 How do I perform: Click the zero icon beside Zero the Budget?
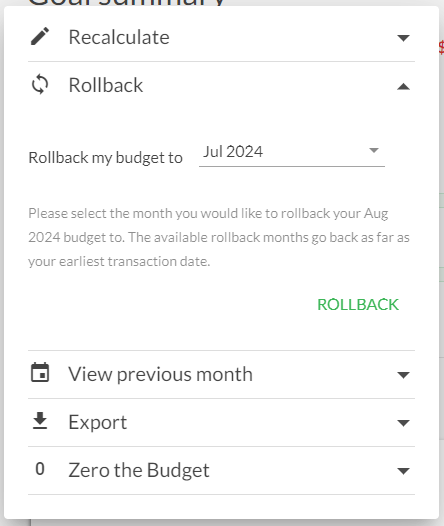40,469
